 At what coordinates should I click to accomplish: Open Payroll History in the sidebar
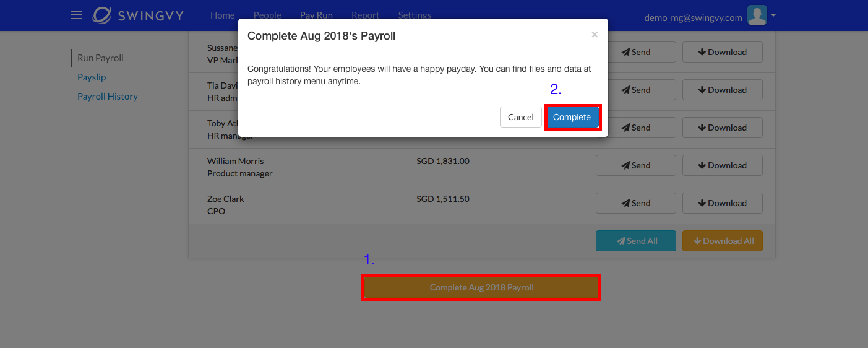[x=108, y=97]
